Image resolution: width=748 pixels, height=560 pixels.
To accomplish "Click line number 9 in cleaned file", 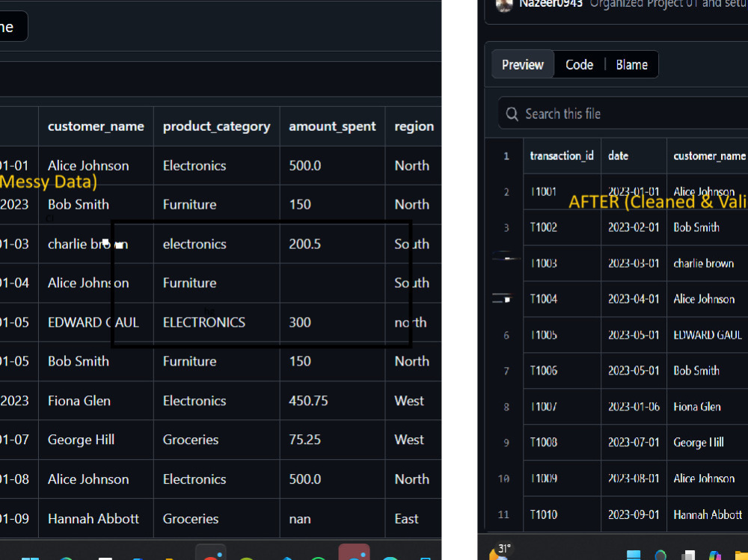I will (x=506, y=443).
